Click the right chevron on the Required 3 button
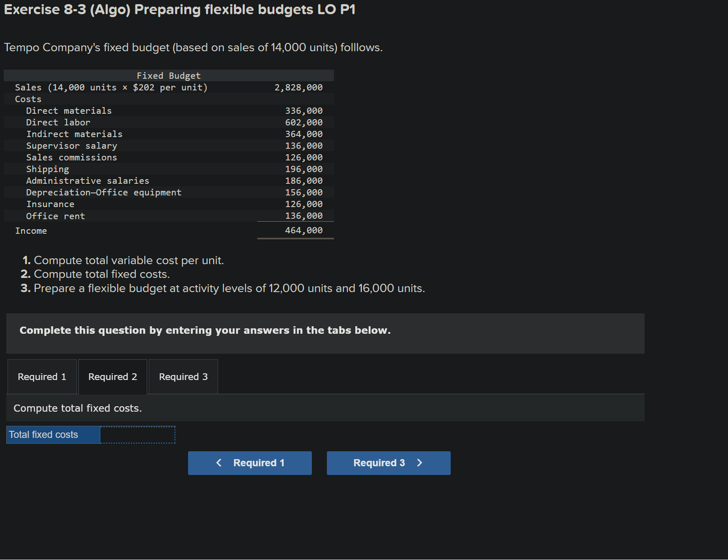728x560 pixels. tap(419, 463)
